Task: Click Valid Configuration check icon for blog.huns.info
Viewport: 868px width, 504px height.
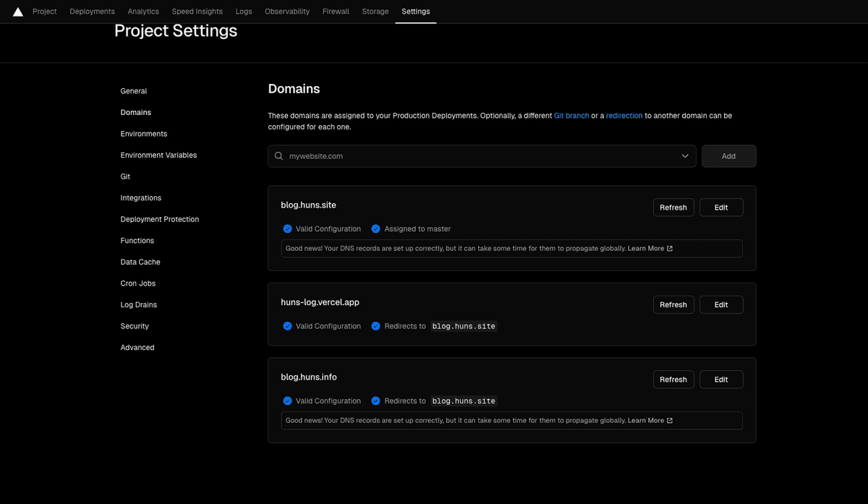Action: click(287, 401)
